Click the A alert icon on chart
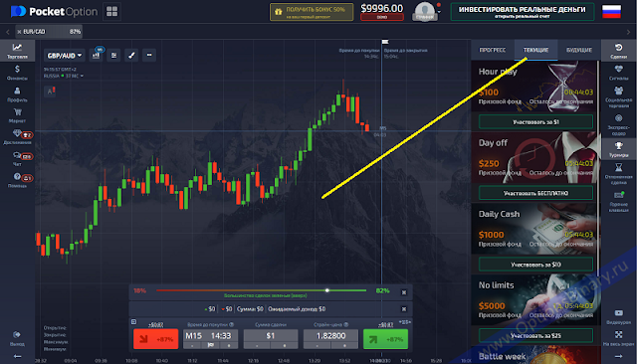The height and width of the screenshot is (364, 637). (x=50, y=91)
